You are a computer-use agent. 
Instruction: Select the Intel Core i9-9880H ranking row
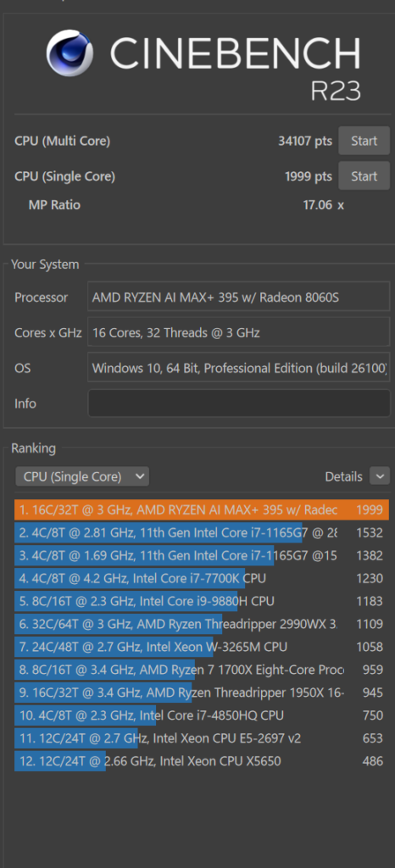202,601
